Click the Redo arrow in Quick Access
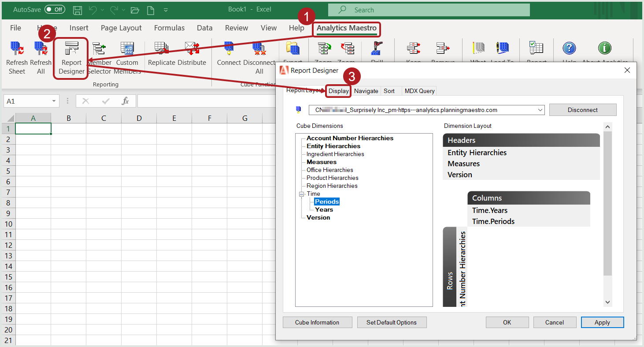 (114, 10)
